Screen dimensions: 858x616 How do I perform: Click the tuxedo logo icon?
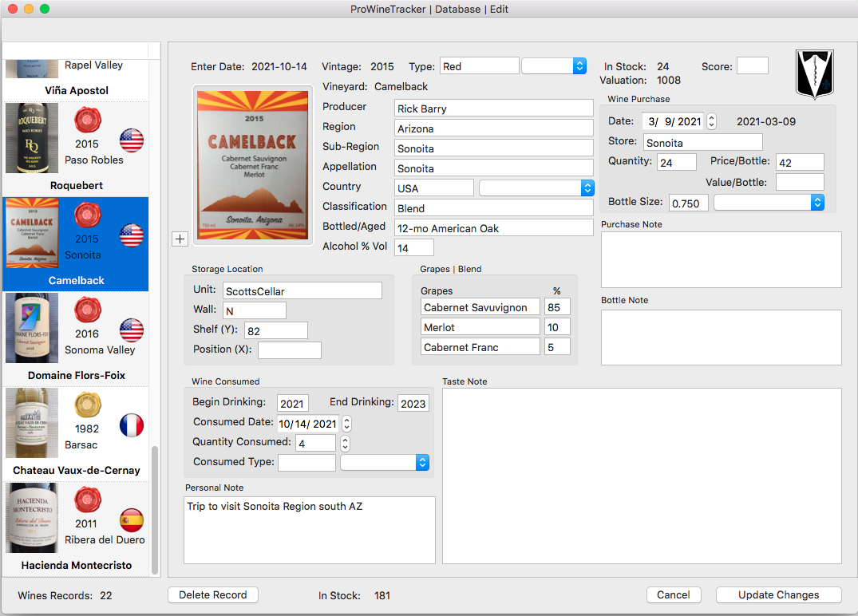pyautogui.click(x=814, y=75)
